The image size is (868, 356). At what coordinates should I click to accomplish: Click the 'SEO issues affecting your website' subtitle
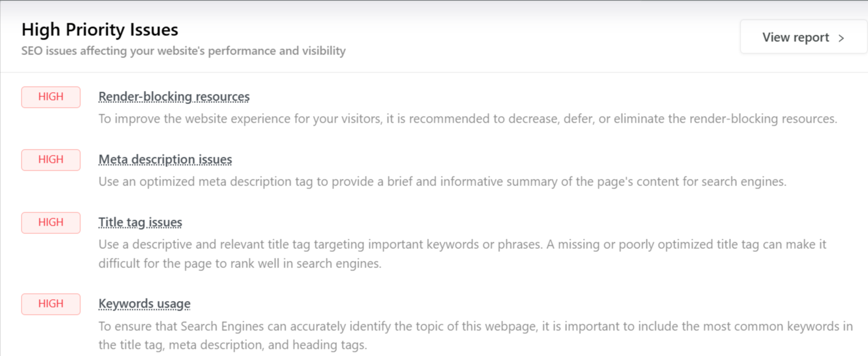pos(183,51)
